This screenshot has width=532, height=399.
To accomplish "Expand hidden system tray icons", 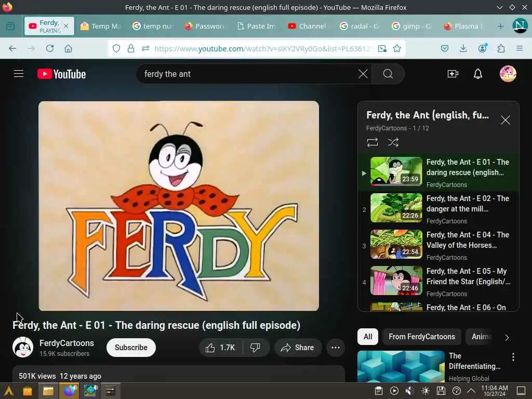I will tap(471, 391).
